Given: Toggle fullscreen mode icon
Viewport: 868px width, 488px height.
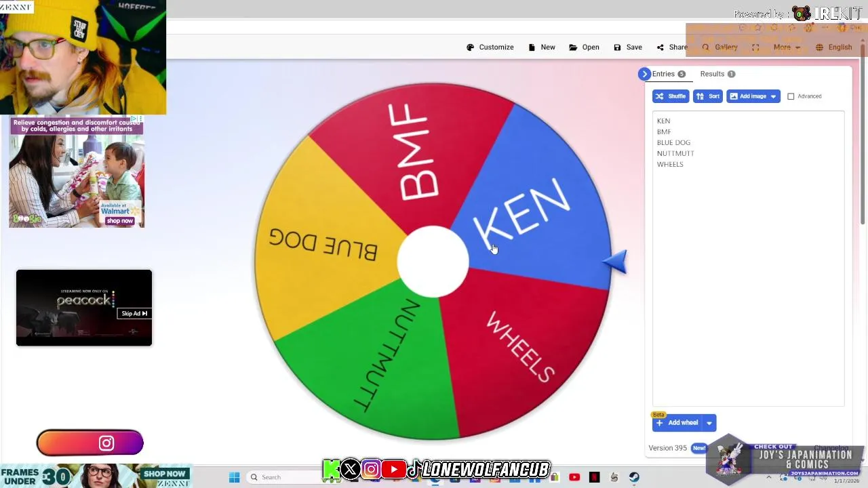Looking at the screenshot, I should 755,47.
